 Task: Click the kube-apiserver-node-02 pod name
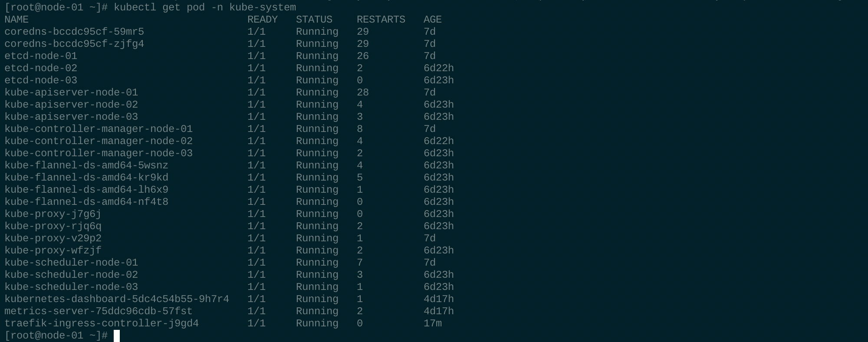click(x=71, y=105)
